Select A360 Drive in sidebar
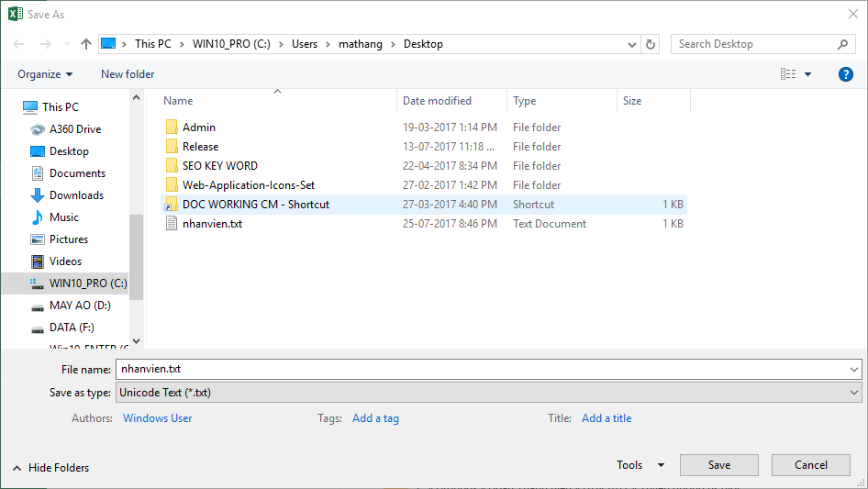The height and width of the screenshot is (489, 868). pyautogui.click(x=75, y=129)
